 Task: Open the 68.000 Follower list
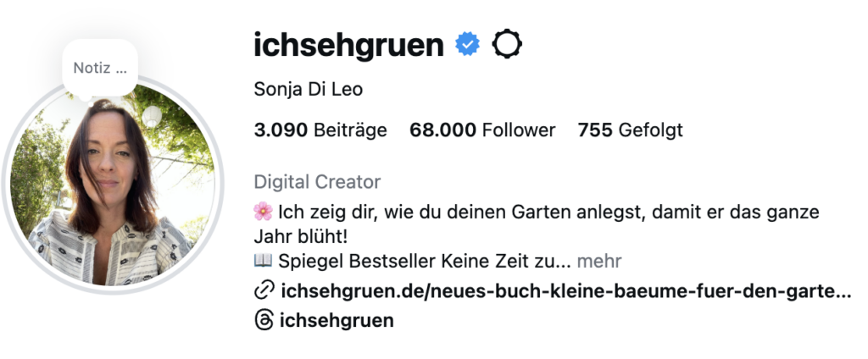click(482, 130)
